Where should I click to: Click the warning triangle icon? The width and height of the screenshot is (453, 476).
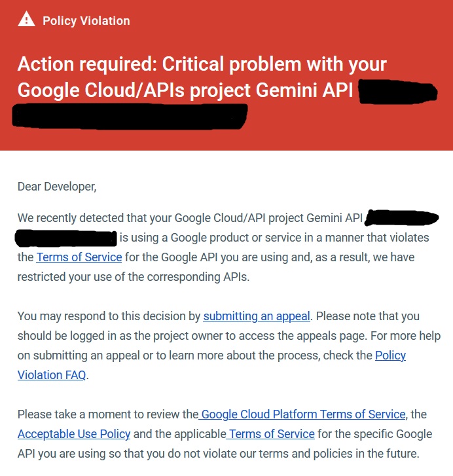pos(26,20)
